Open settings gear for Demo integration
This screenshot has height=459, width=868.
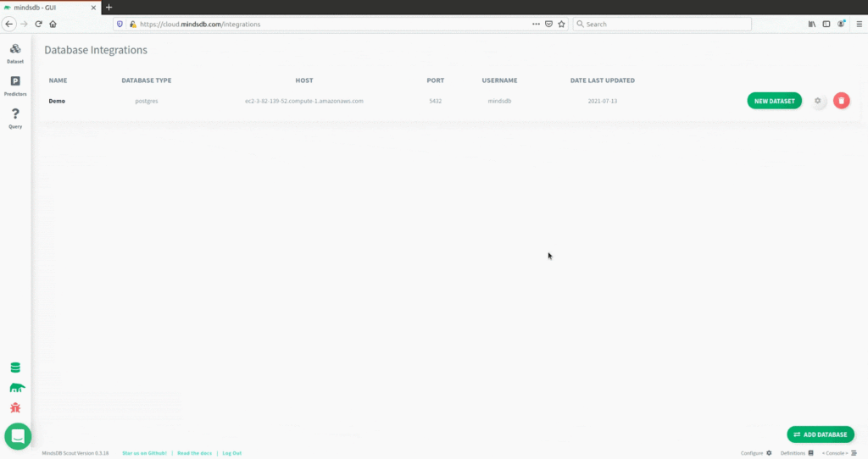coord(818,101)
